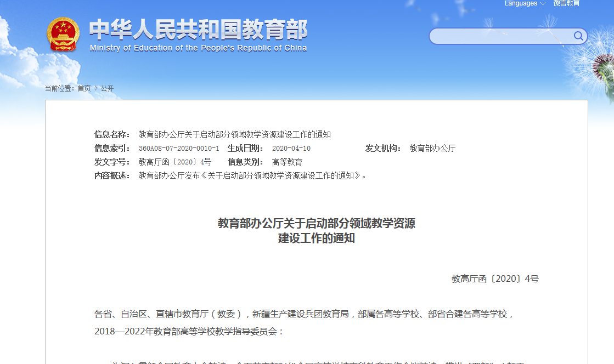
Task: Select index number 360A08-07-2020-0010-1
Action: point(179,149)
